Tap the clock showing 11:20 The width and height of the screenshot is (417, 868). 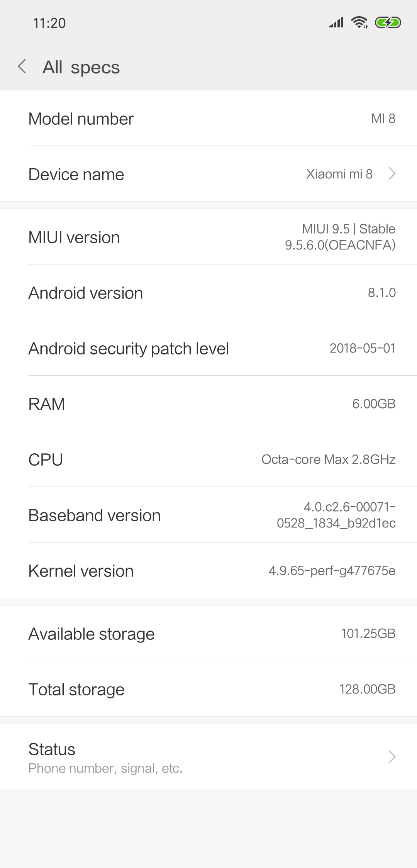pyautogui.click(x=49, y=23)
